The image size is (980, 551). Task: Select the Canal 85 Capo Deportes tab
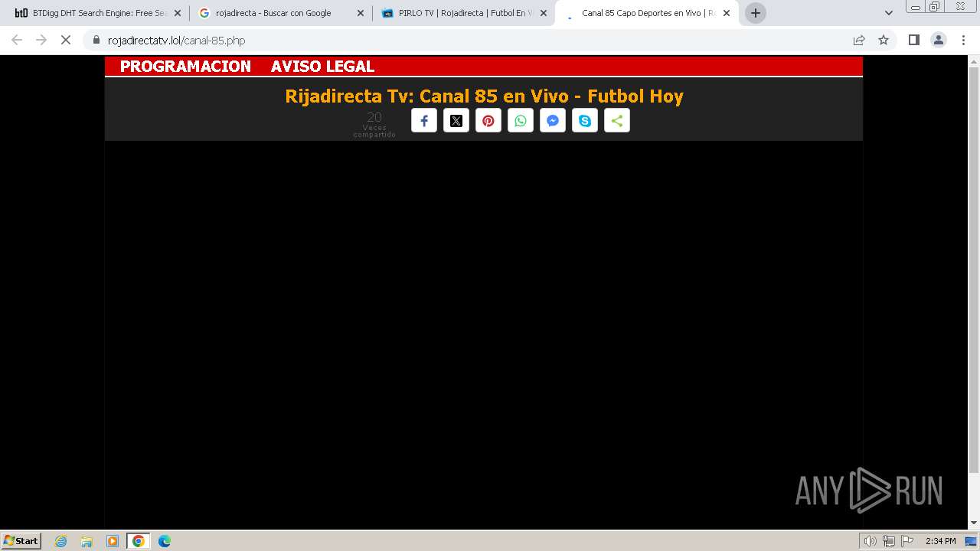[648, 13]
